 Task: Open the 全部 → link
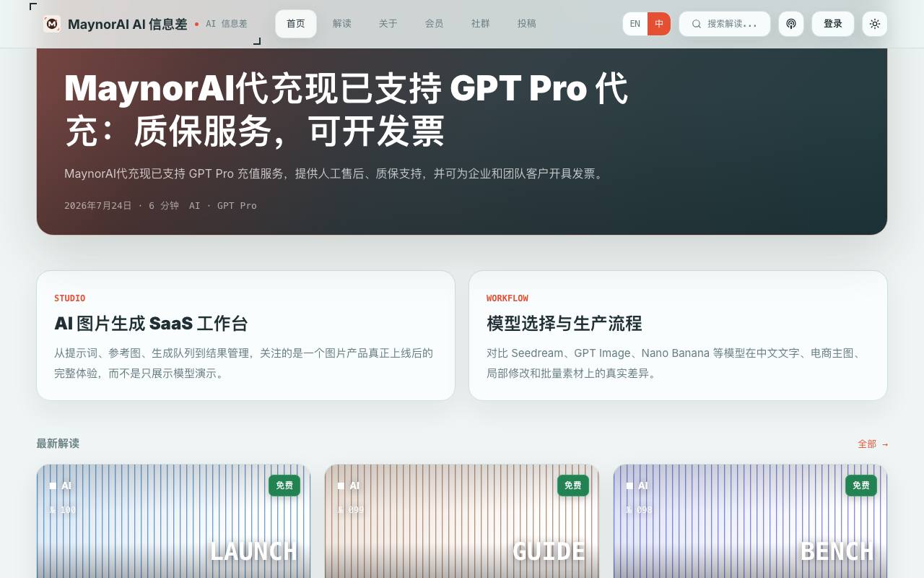(873, 444)
